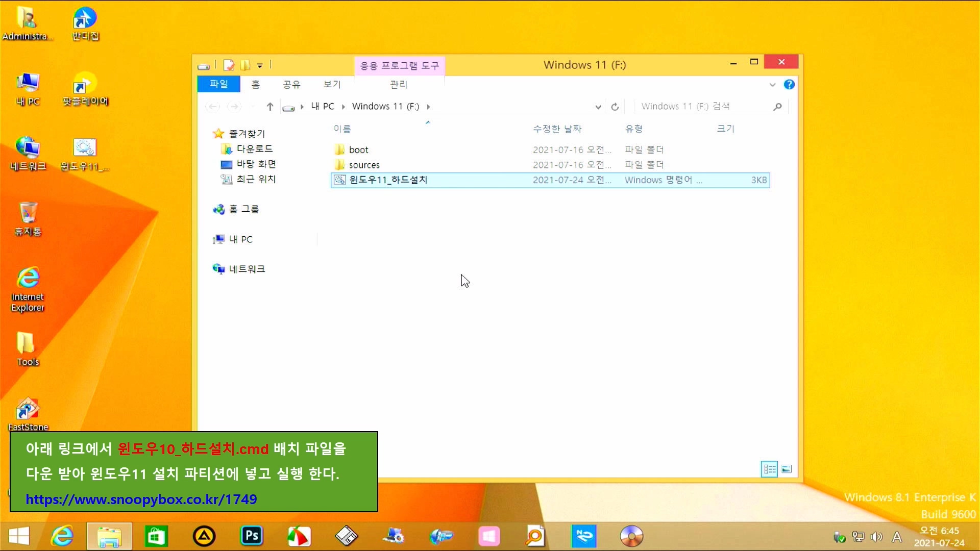Open Customize Quick Access Toolbar dropdown
The image size is (980, 551).
tap(260, 65)
